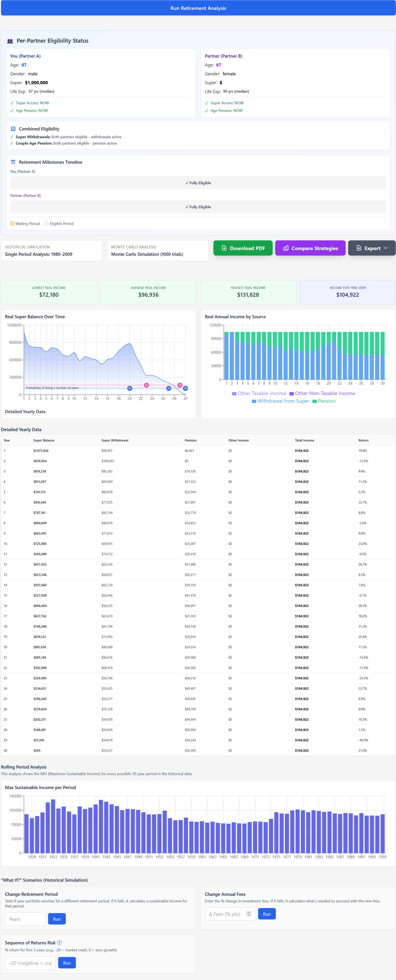
Task: Click the Compare Strategies chart icon
Action: (x=286, y=248)
